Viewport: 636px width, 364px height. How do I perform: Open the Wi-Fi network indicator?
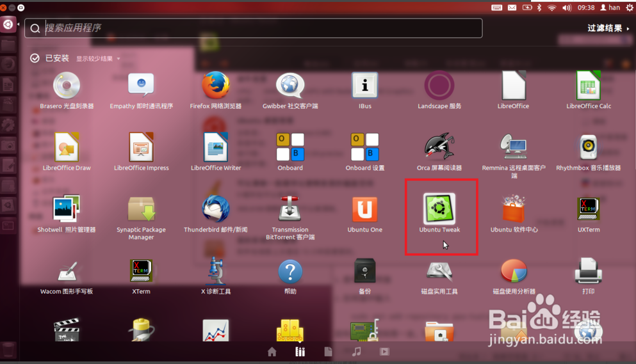551,7
